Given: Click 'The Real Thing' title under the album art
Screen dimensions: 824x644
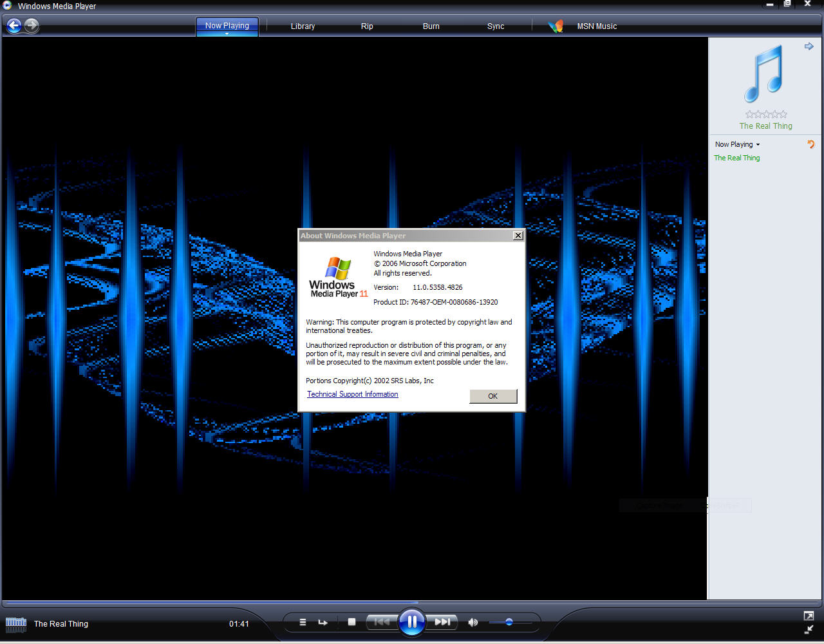Looking at the screenshot, I should [x=766, y=126].
